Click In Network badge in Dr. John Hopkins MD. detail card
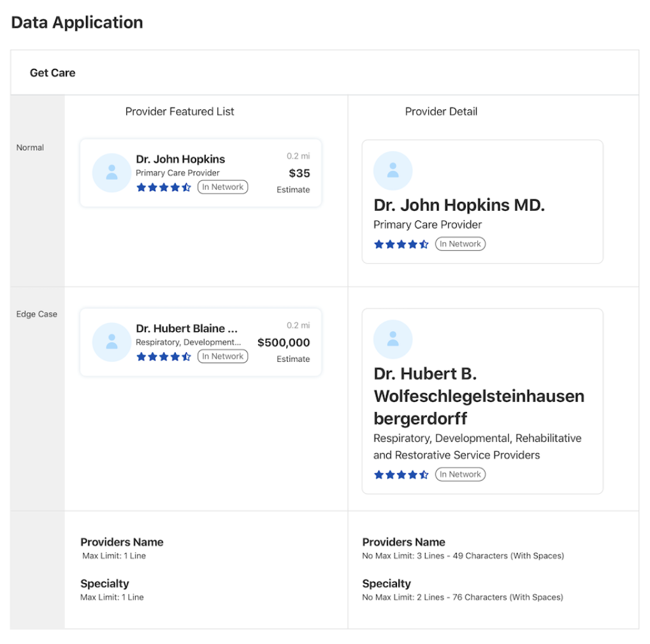The image size is (650, 644). coord(460,244)
